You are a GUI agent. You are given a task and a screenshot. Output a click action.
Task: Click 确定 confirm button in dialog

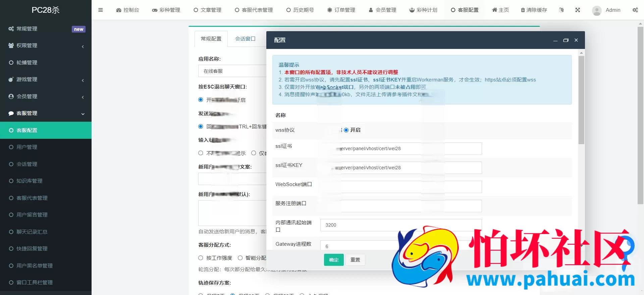(334, 260)
